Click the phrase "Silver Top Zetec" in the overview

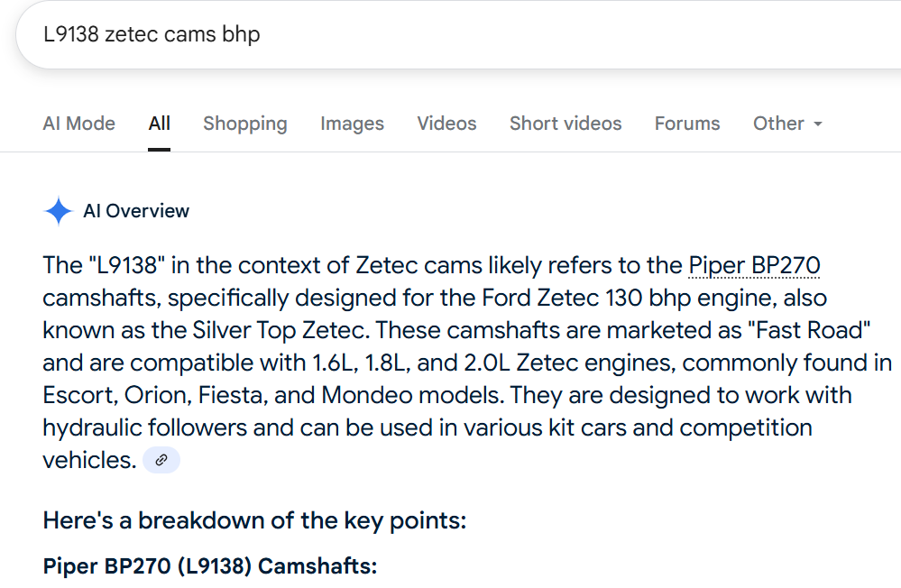[x=278, y=330]
